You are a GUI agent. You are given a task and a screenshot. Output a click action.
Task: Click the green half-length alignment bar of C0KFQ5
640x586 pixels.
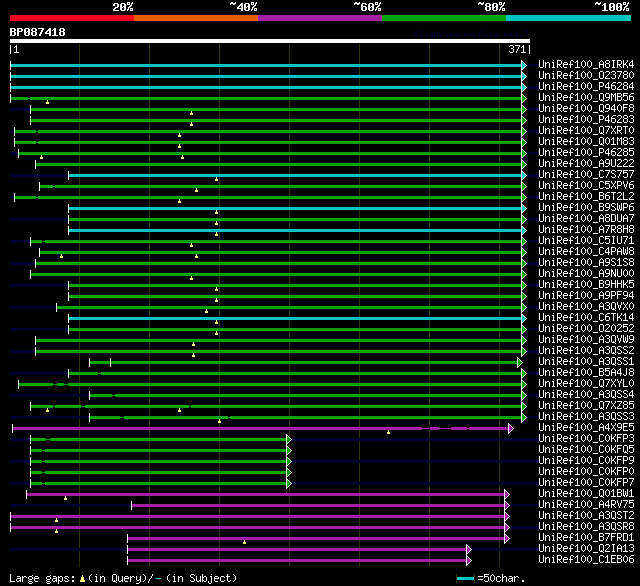coord(161,451)
